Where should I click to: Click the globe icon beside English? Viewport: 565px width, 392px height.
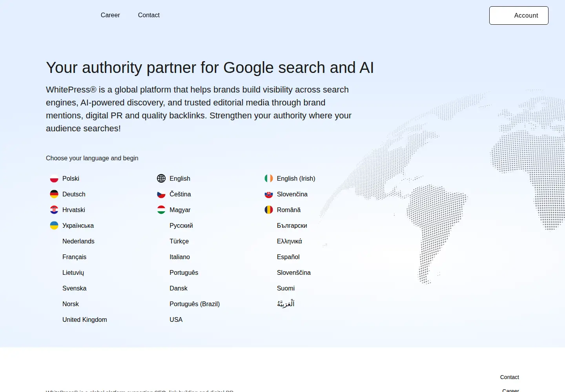161,178
